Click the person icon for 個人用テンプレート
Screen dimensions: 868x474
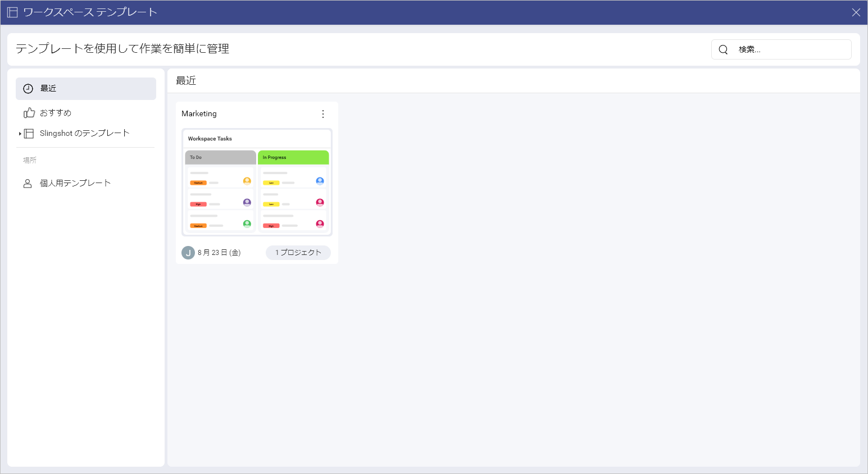pos(28,184)
